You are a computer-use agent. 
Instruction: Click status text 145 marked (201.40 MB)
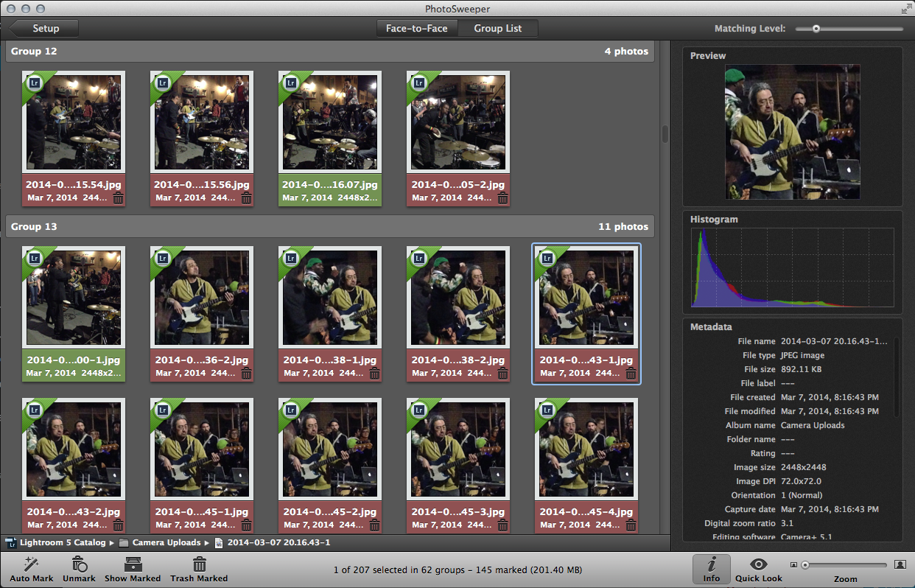pos(528,570)
